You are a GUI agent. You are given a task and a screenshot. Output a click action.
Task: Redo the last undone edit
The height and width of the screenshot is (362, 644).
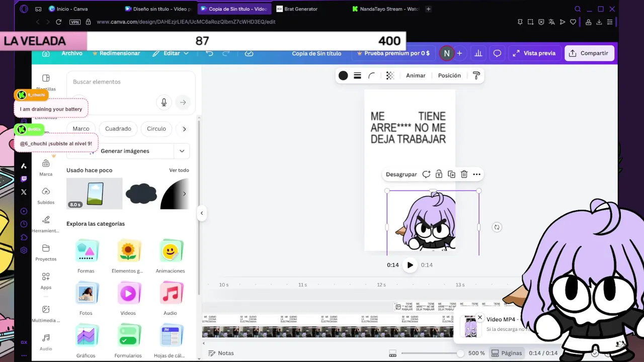(226, 53)
